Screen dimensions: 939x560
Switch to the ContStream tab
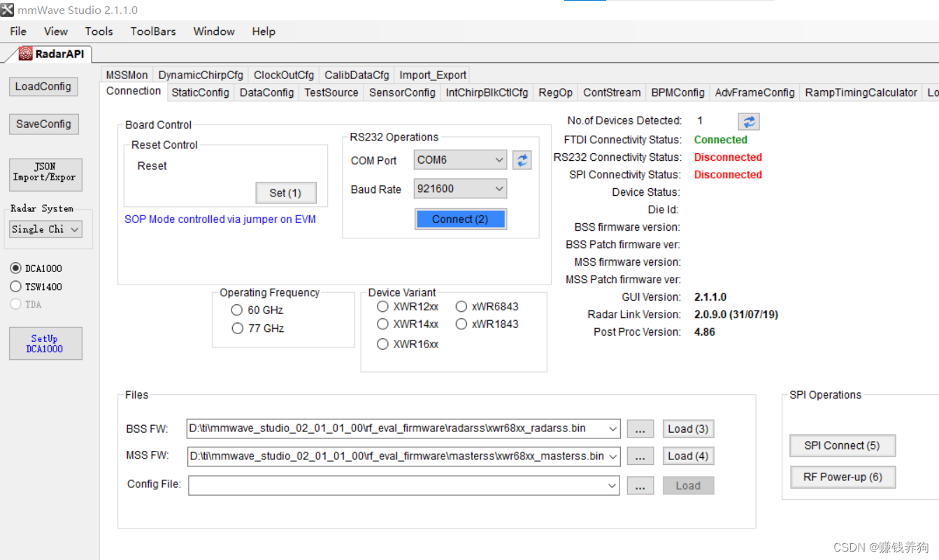[612, 92]
